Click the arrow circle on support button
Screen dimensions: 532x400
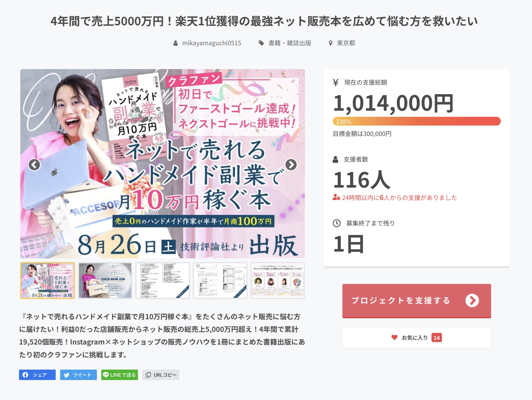coord(472,301)
